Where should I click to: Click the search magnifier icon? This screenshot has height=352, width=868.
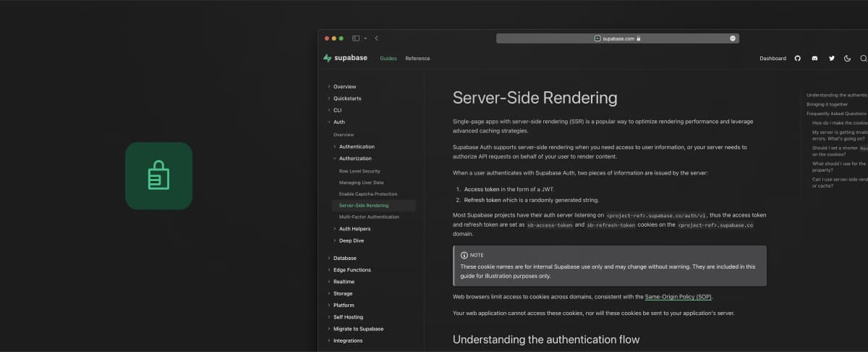click(863, 58)
